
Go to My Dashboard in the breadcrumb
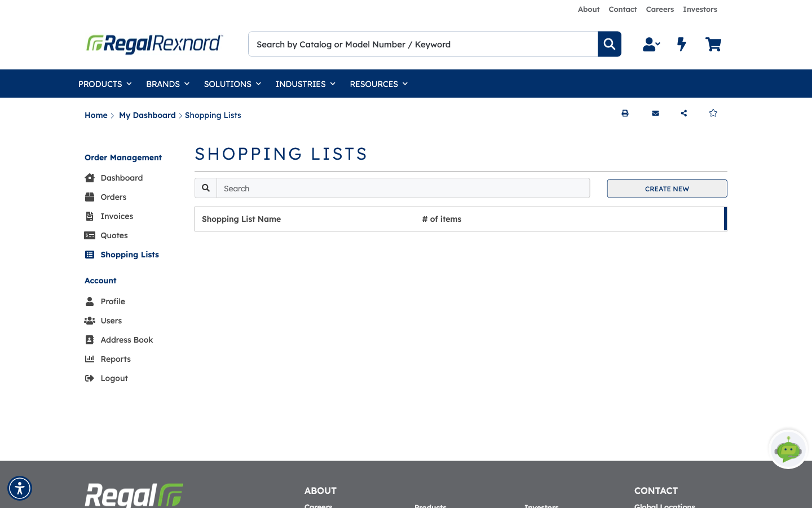[x=147, y=115]
